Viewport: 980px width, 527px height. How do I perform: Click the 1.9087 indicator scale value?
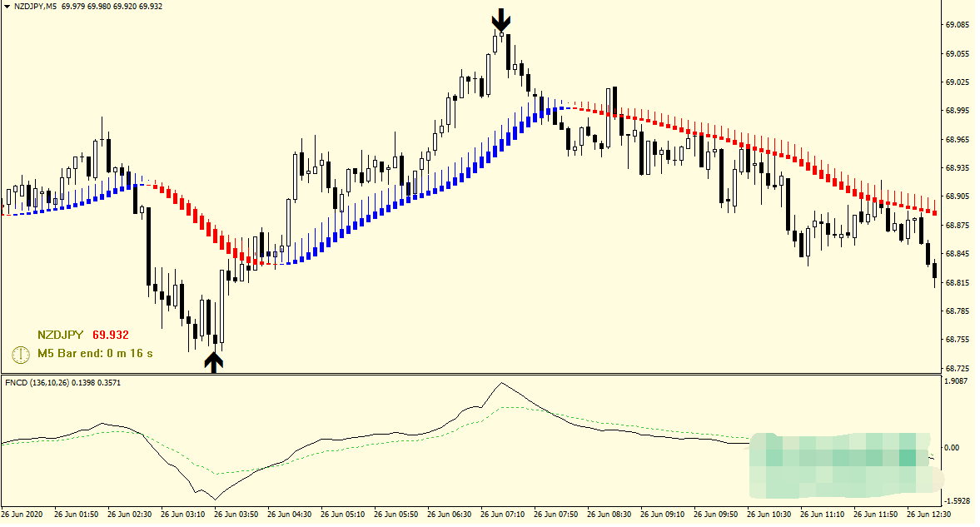pos(957,381)
